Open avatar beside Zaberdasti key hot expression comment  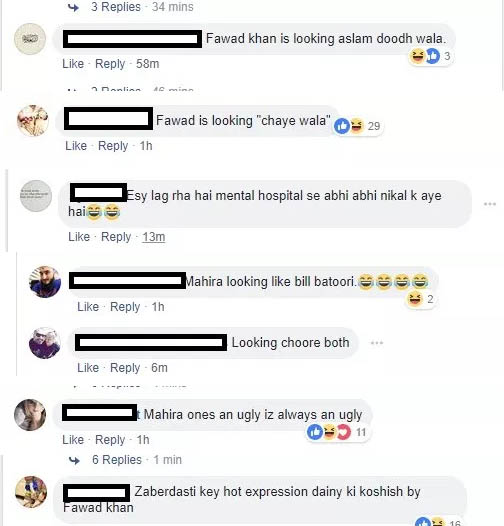point(31,492)
